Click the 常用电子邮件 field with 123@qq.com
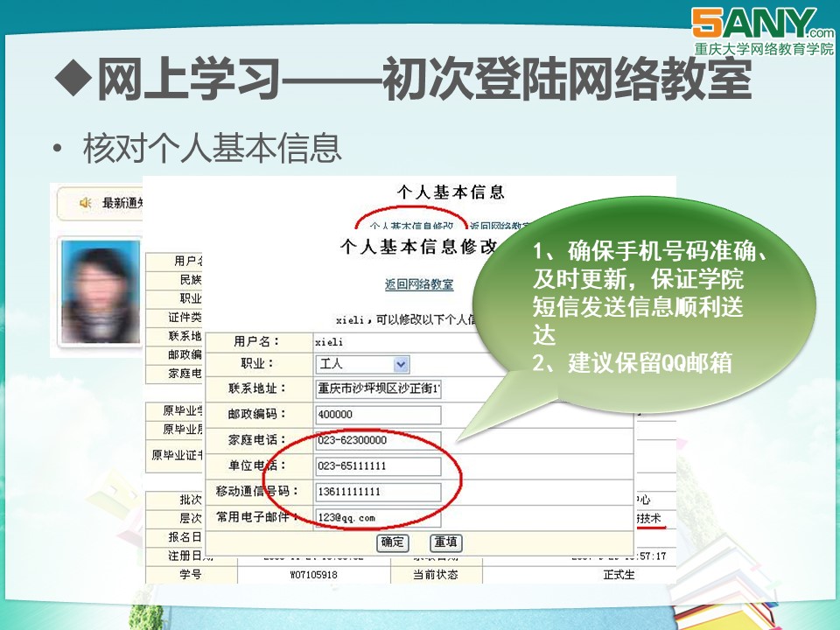The height and width of the screenshot is (630, 840). [x=378, y=517]
